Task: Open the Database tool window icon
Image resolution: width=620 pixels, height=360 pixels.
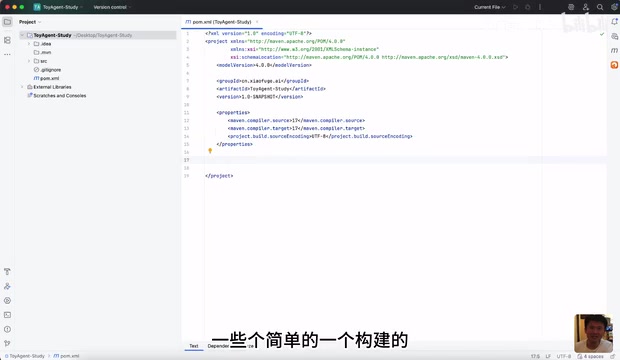Action: (614, 36)
